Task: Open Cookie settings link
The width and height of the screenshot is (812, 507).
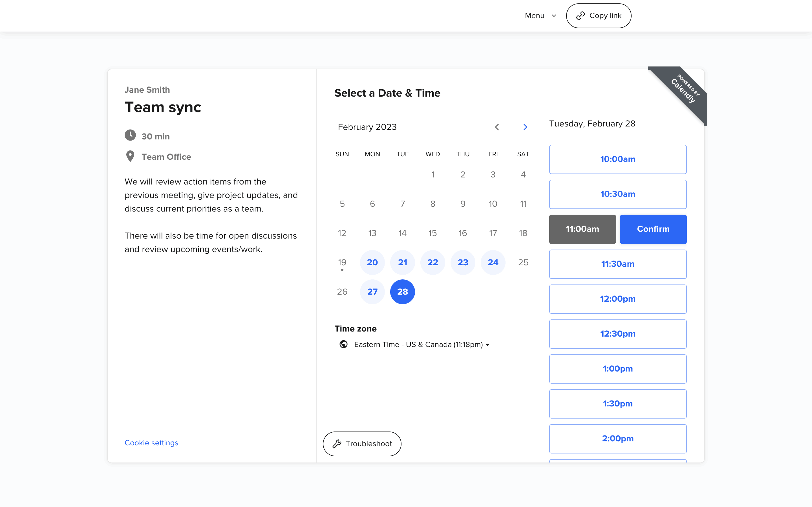Action: click(151, 442)
